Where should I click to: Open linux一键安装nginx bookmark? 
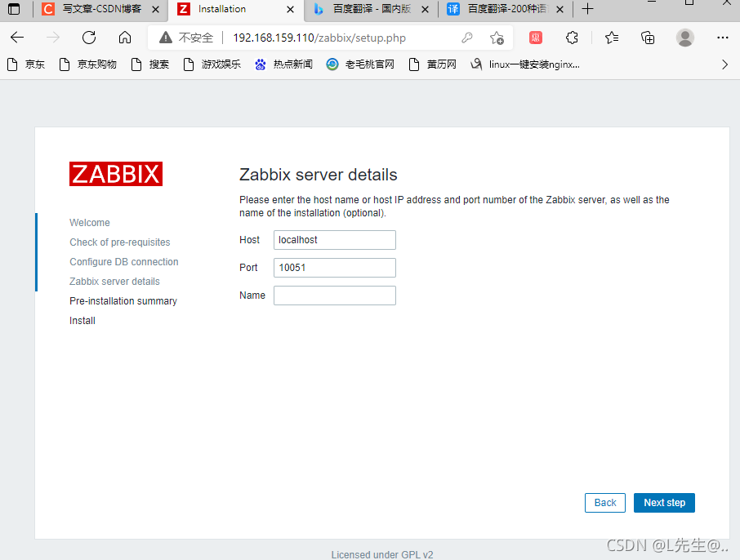coord(525,64)
